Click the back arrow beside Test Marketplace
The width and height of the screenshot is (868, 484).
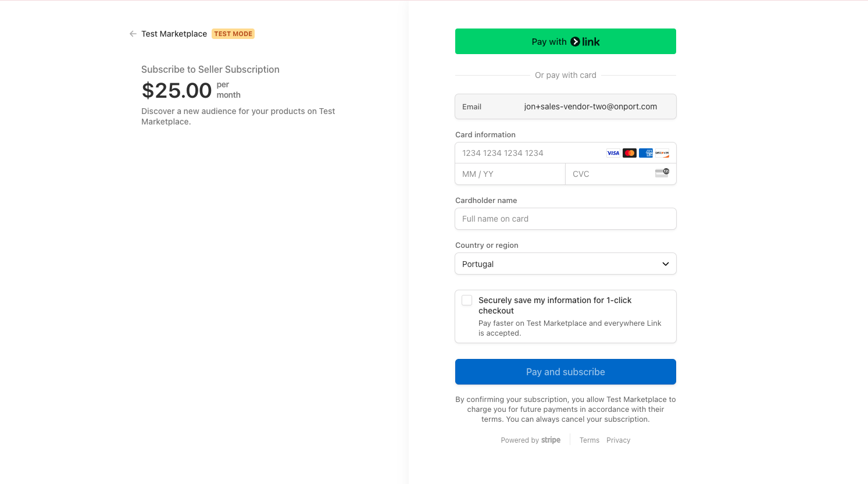(x=133, y=34)
